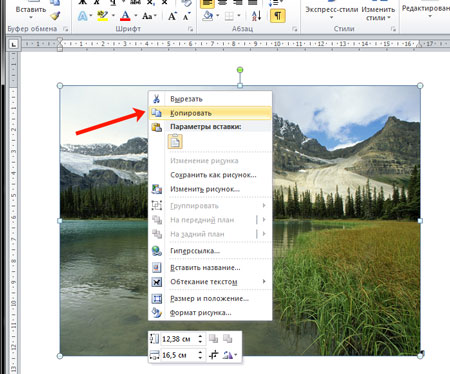450x374 pixels.
Task: Choose Гиперссылка… from the context menu
Action: [210, 251]
